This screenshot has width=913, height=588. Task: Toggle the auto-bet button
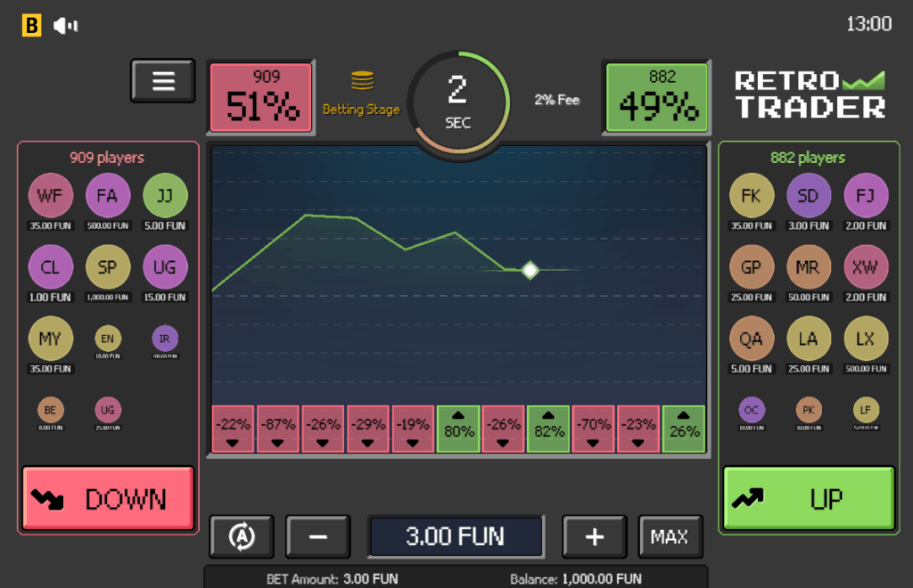click(x=242, y=536)
